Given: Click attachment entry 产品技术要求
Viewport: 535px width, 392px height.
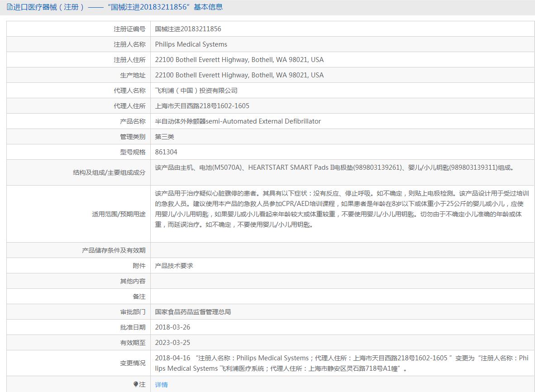Looking at the screenshot, I should click(x=174, y=265).
